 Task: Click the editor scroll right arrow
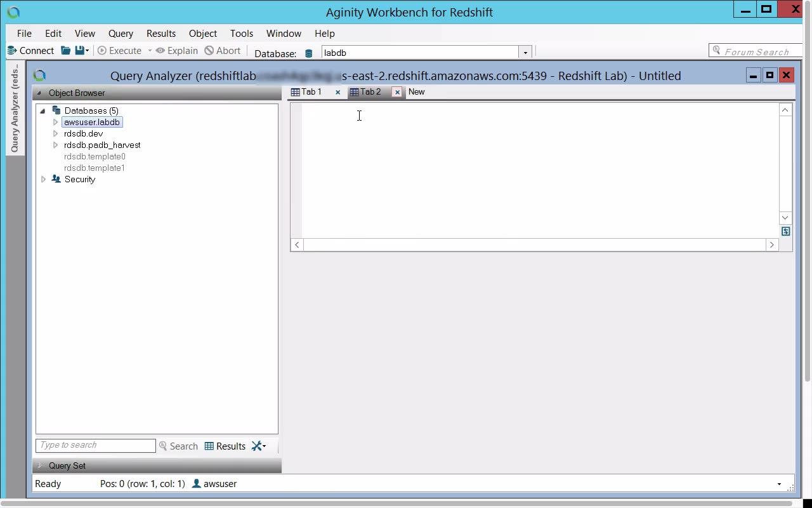(771, 244)
